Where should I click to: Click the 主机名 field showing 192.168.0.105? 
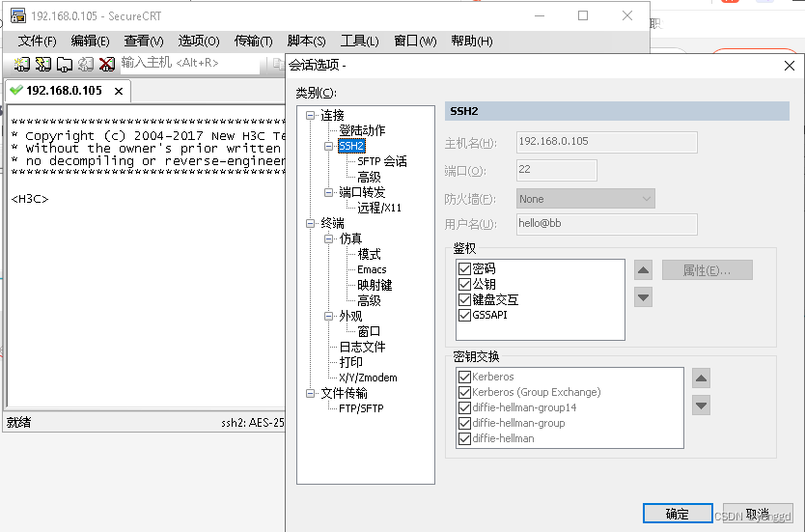point(607,142)
